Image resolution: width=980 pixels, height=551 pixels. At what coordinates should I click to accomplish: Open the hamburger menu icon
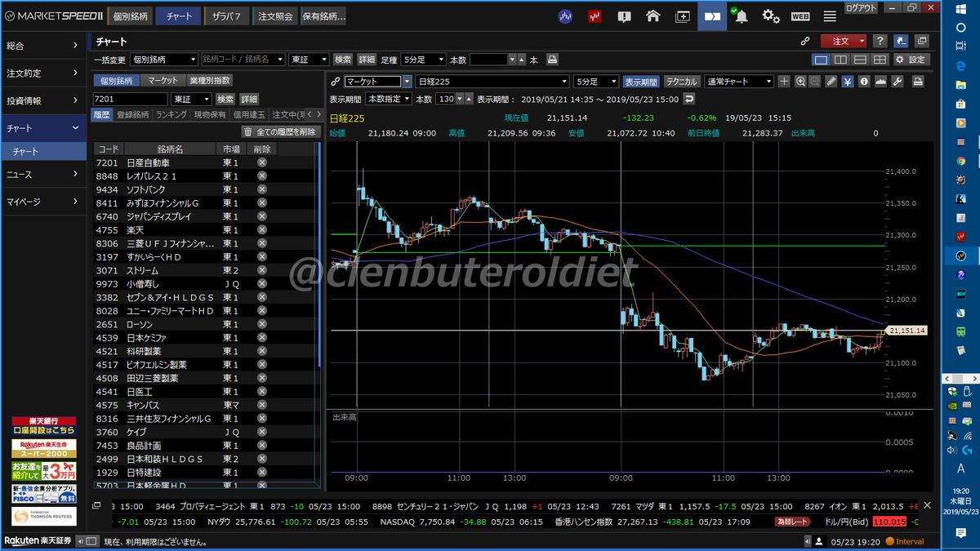tap(830, 16)
